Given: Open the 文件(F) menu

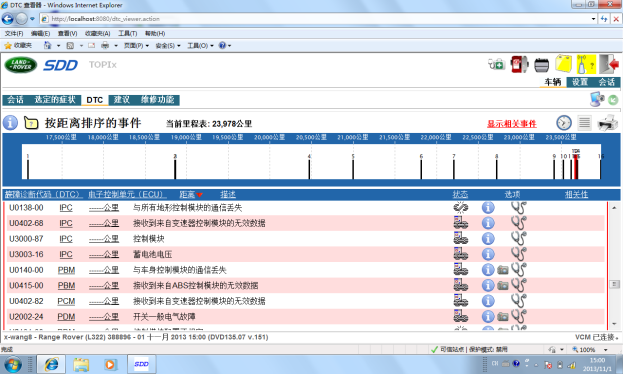Looking at the screenshot, I should click(x=14, y=33).
